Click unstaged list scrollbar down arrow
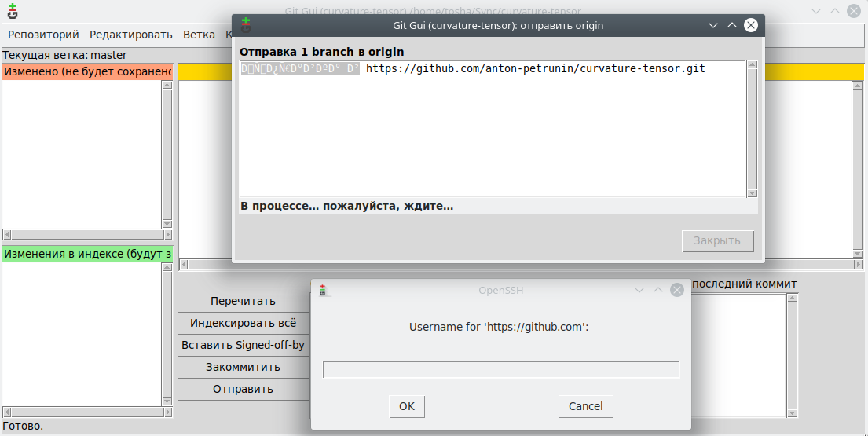This screenshot has height=436, width=868. pos(167,224)
